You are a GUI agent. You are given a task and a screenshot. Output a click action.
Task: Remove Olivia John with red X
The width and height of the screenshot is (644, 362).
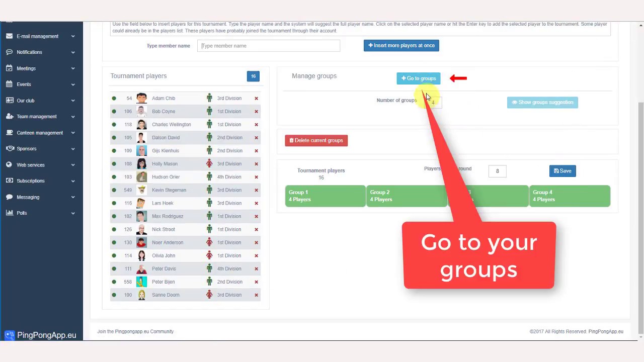pos(256,255)
